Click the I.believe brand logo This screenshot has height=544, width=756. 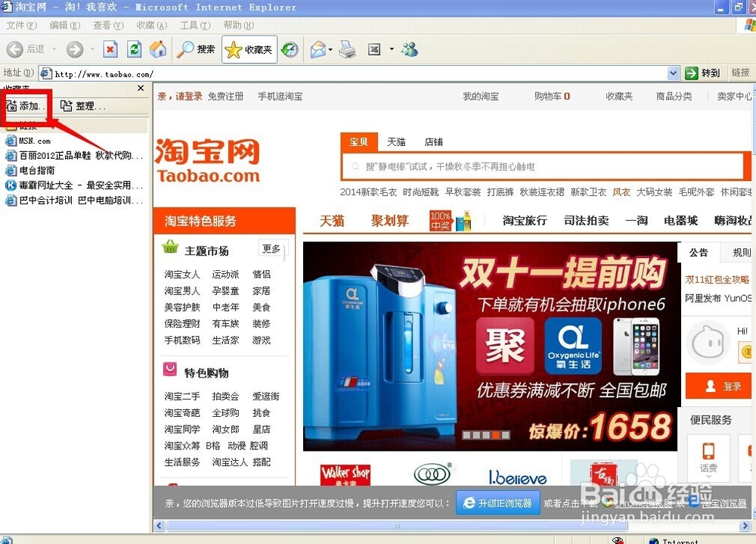(517, 477)
